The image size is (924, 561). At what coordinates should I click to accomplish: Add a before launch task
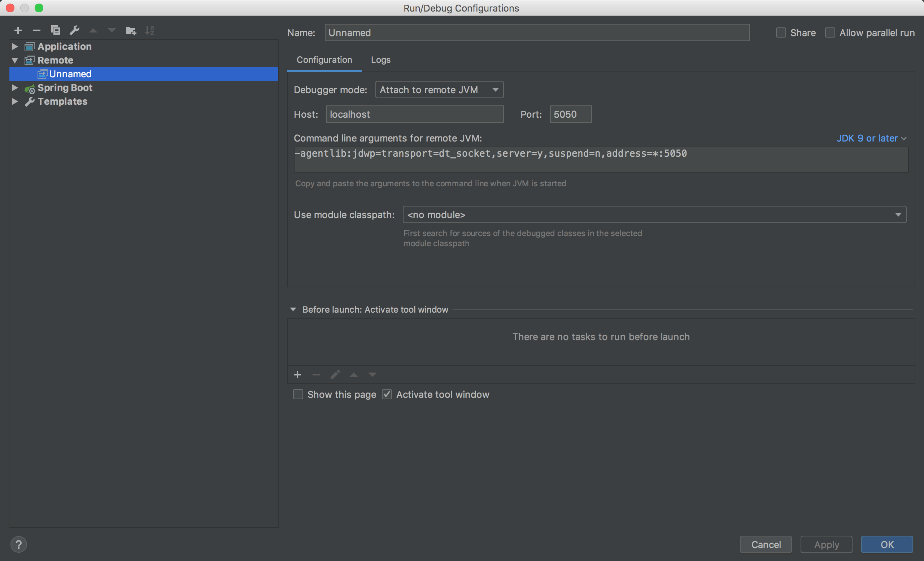click(x=297, y=375)
